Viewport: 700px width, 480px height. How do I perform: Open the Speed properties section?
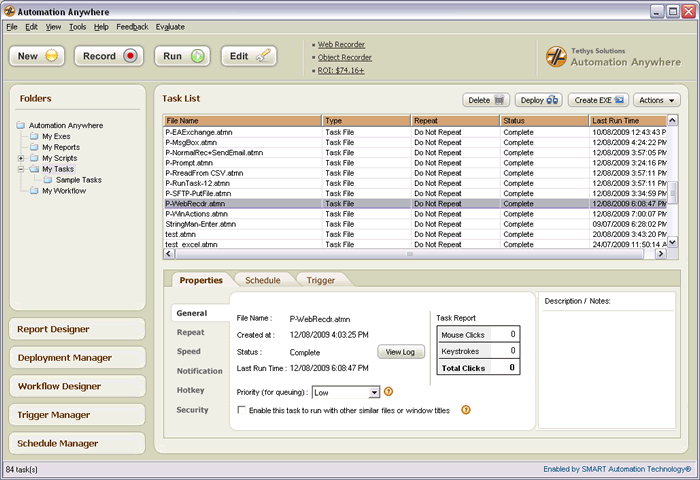(188, 351)
